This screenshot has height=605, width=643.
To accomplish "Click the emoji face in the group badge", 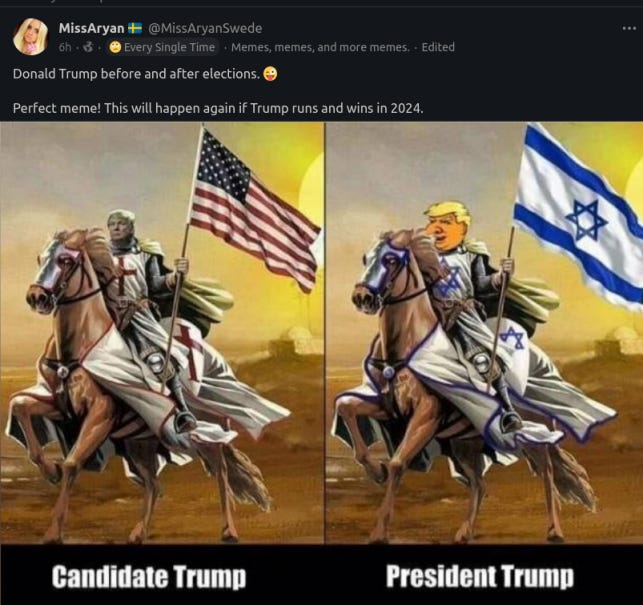I will [x=116, y=48].
